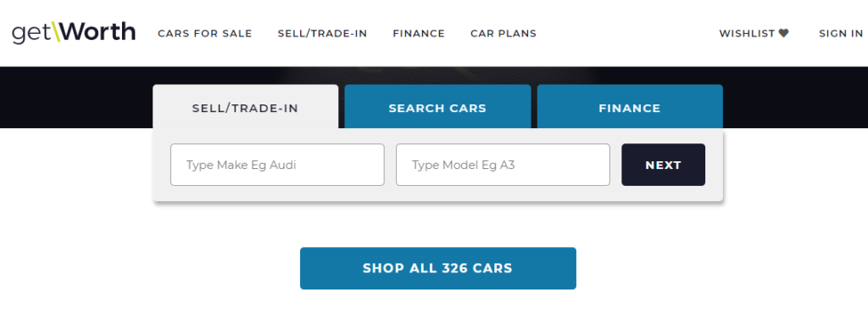This screenshot has width=868, height=331.
Task: Open the Wishlist link
Action: [x=754, y=33]
